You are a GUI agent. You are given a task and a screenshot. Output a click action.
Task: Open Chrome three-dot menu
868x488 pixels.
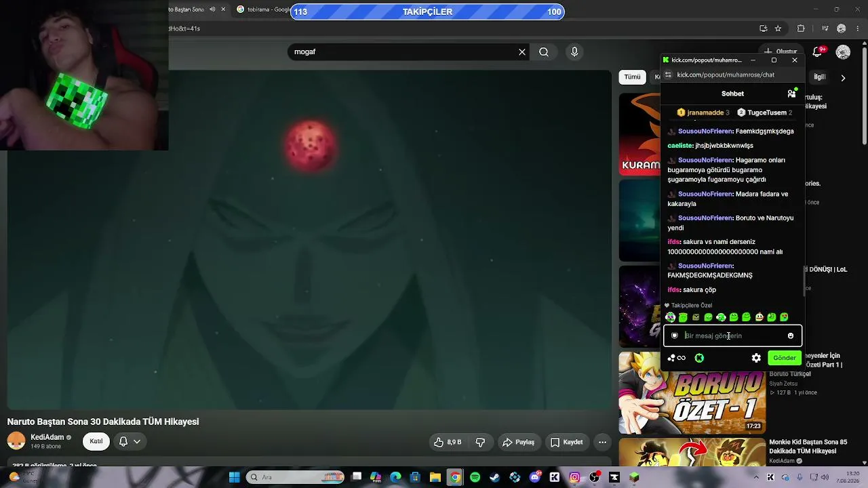[x=857, y=28]
